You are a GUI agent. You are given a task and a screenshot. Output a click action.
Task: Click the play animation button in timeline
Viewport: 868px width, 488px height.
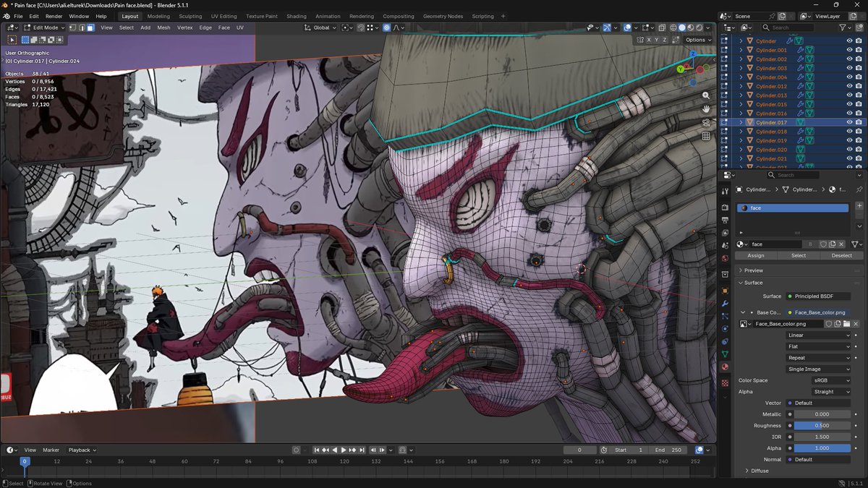[344, 450]
